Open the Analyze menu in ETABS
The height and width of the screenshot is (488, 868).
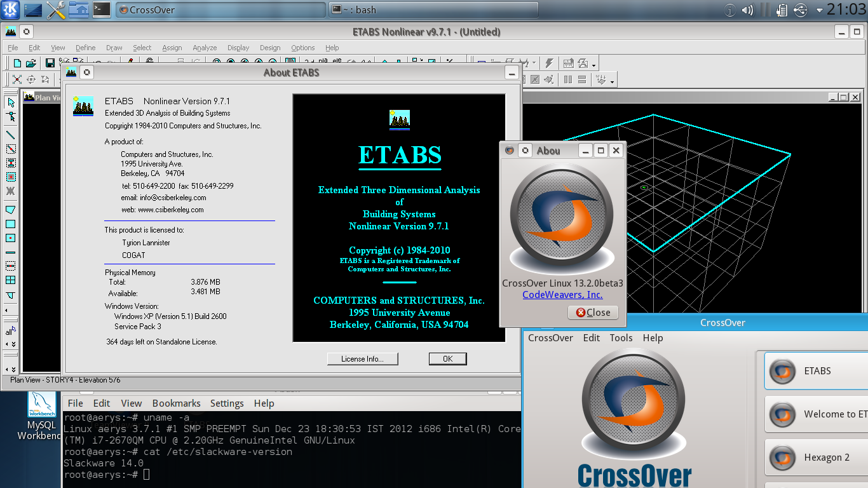coord(205,48)
